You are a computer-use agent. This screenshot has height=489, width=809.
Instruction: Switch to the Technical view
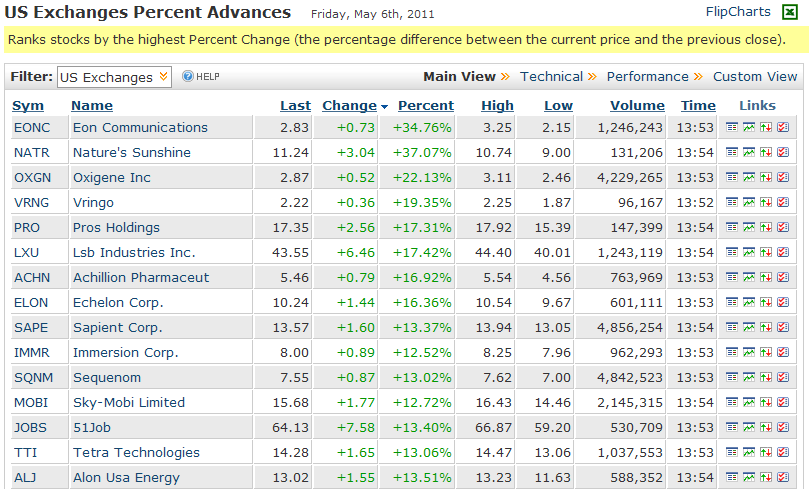click(551, 76)
